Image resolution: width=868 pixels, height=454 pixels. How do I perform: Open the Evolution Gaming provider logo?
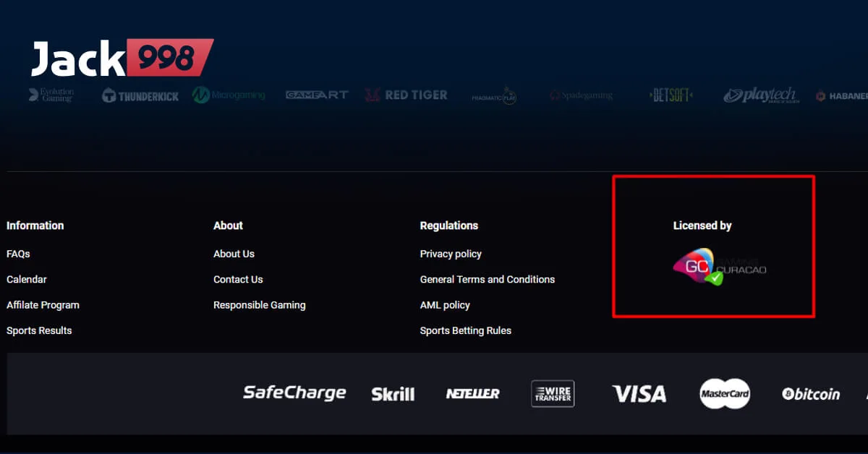pos(51,95)
